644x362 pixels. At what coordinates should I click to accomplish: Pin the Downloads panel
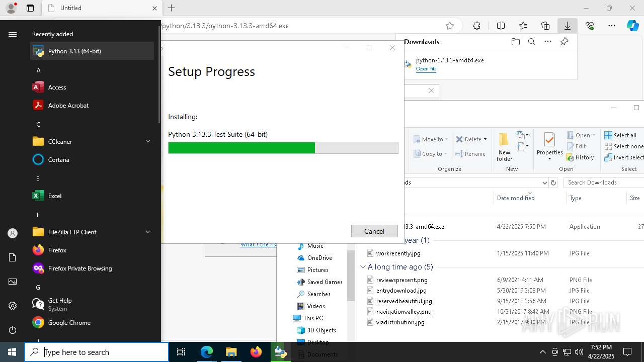tap(564, 42)
